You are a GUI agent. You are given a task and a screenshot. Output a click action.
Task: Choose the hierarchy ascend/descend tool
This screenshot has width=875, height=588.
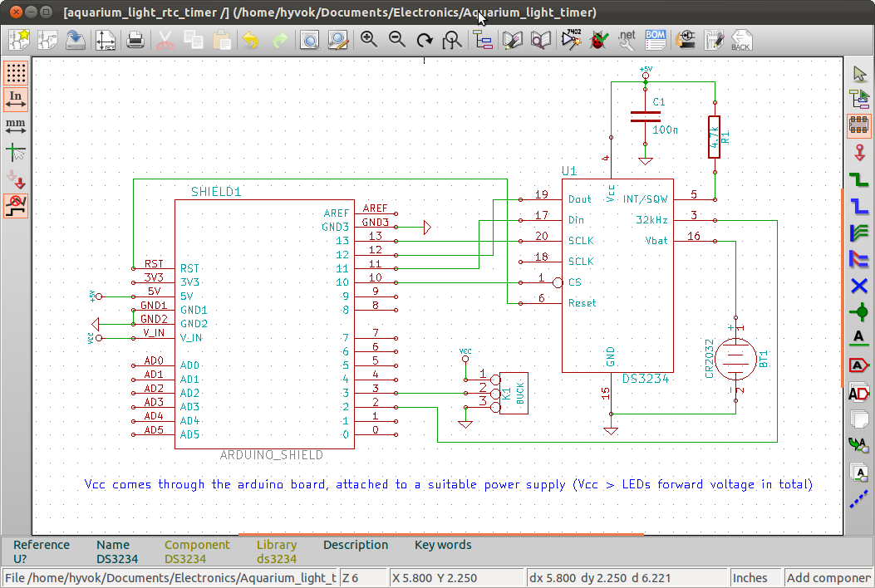coord(859,100)
